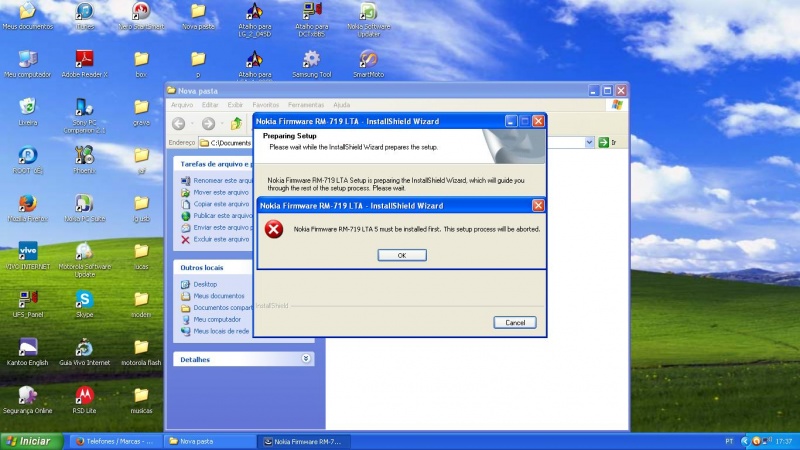800x450 pixels.
Task: Select the Phoenix desktop shortcut
Action: [85, 160]
